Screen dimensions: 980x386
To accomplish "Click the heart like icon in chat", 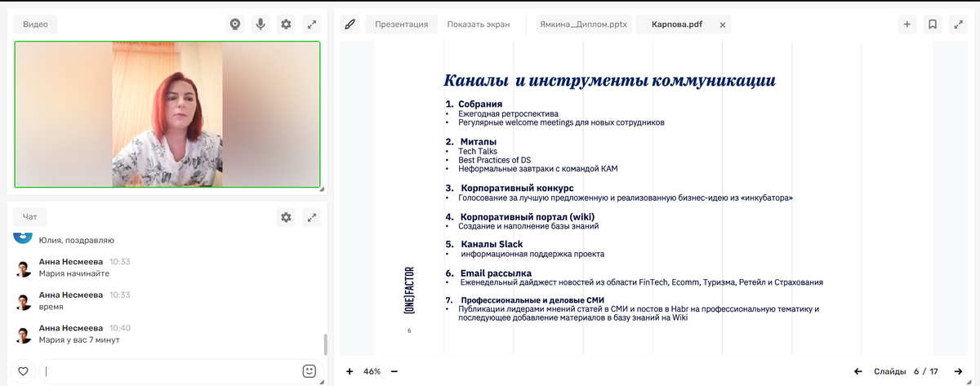I will point(23,371).
